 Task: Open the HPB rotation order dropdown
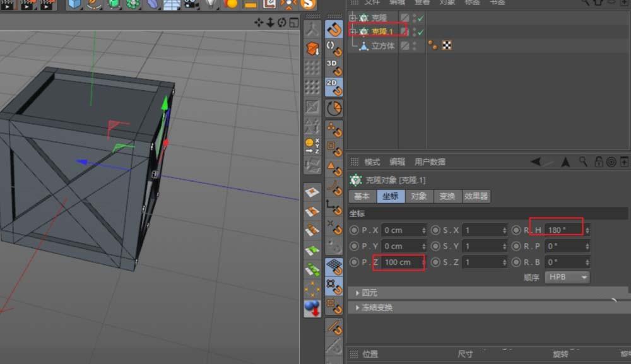567,277
